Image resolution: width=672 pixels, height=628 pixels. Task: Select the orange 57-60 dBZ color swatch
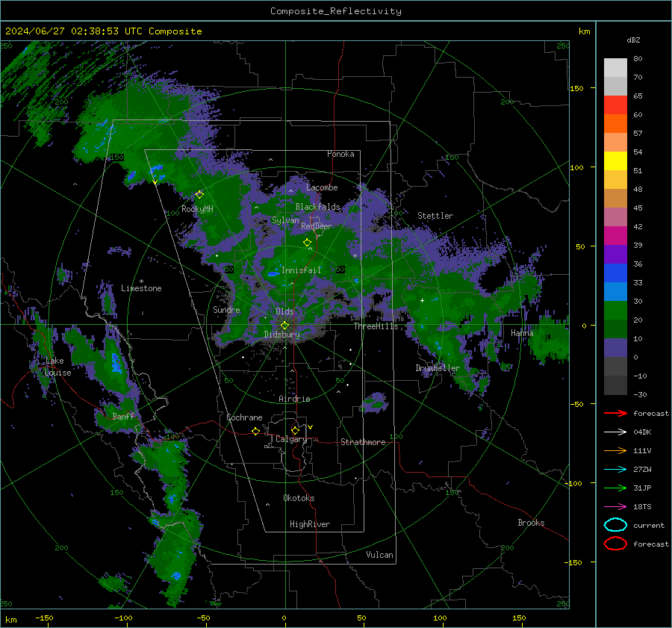(x=615, y=123)
